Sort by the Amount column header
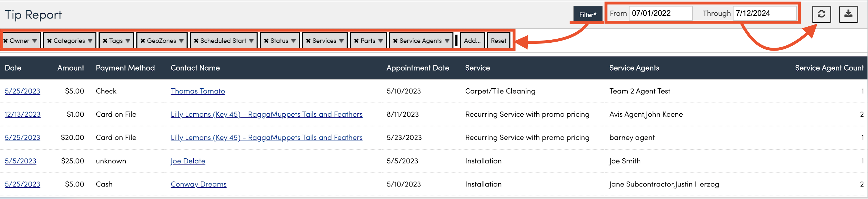The image size is (868, 199). pyautogui.click(x=71, y=68)
